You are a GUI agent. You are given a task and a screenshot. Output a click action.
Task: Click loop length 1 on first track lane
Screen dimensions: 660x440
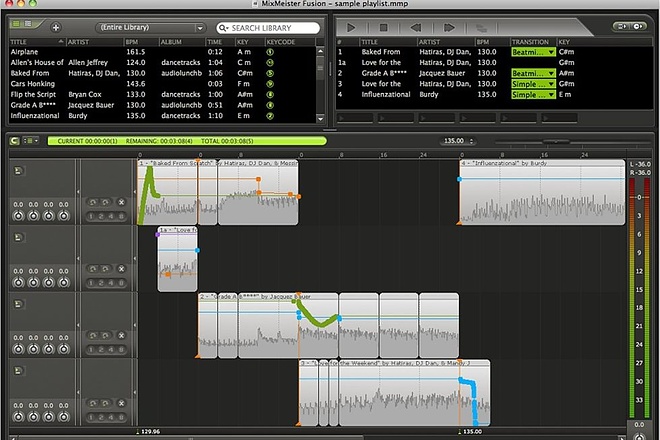pos(91,216)
